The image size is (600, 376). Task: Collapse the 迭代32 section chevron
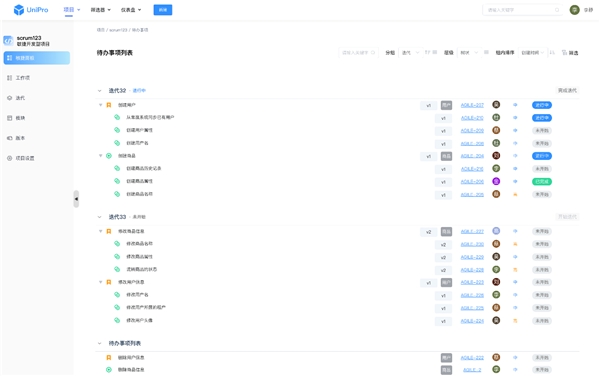click(99, 91)
